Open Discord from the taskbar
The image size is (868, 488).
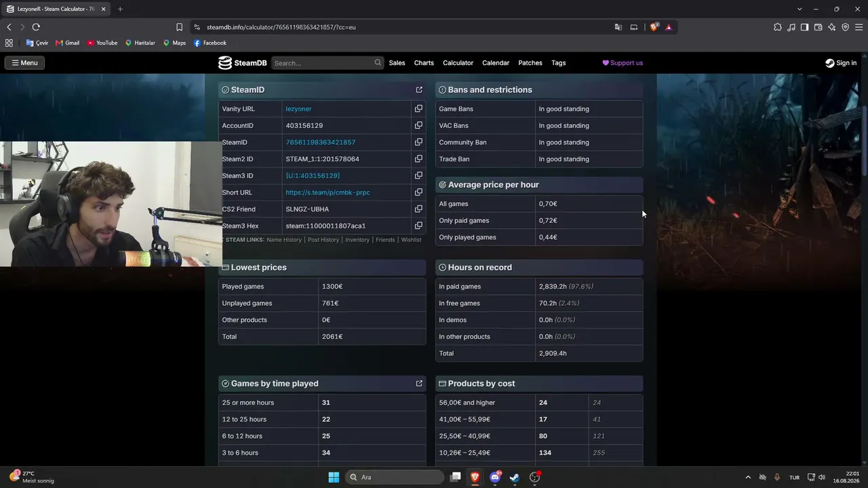pos(495,477)
